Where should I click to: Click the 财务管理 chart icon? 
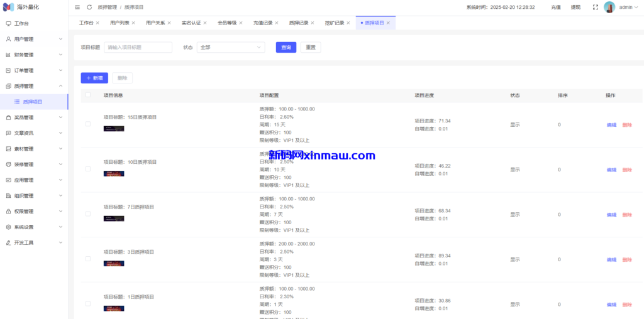(8, 55)
